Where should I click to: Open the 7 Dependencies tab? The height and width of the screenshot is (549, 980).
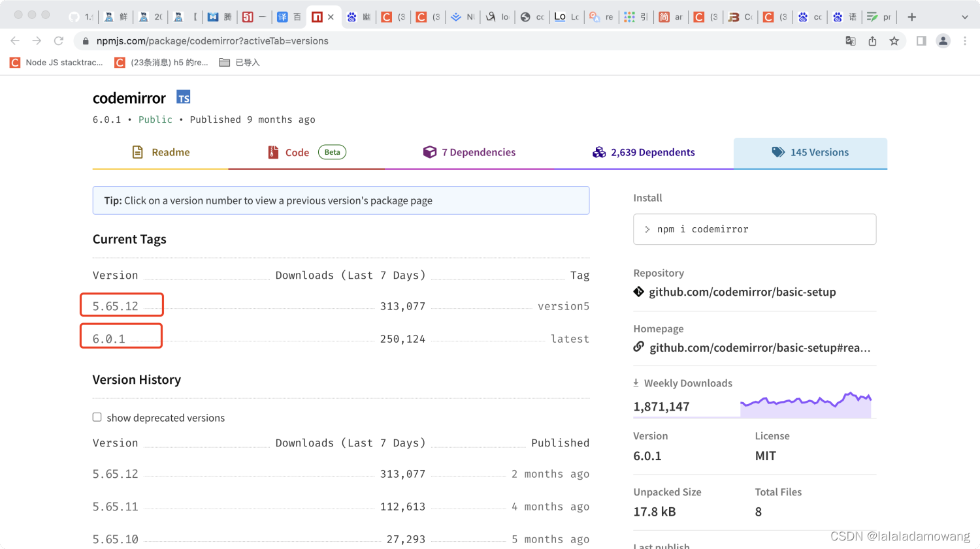469,152
